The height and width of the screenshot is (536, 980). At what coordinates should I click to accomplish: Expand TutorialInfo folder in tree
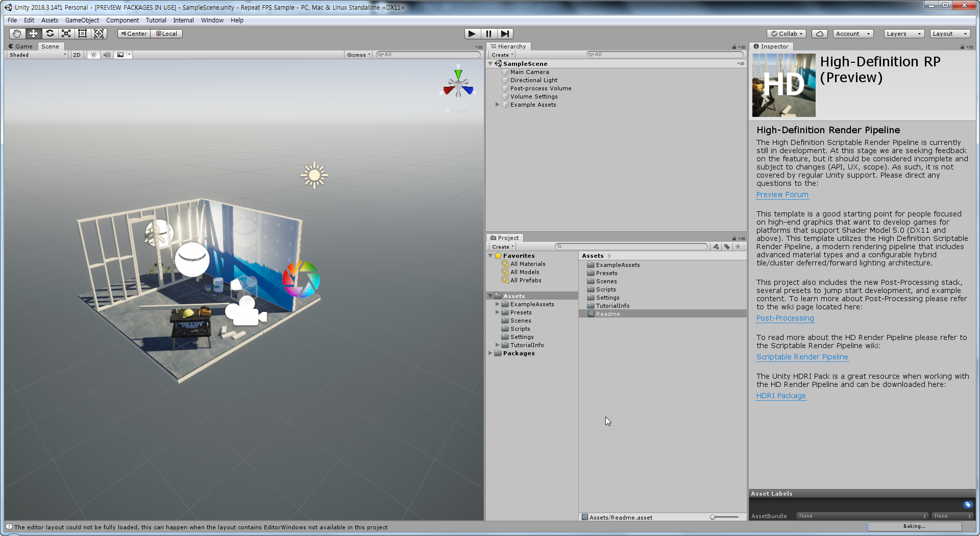pyautogui.click(x=497, y=345)
